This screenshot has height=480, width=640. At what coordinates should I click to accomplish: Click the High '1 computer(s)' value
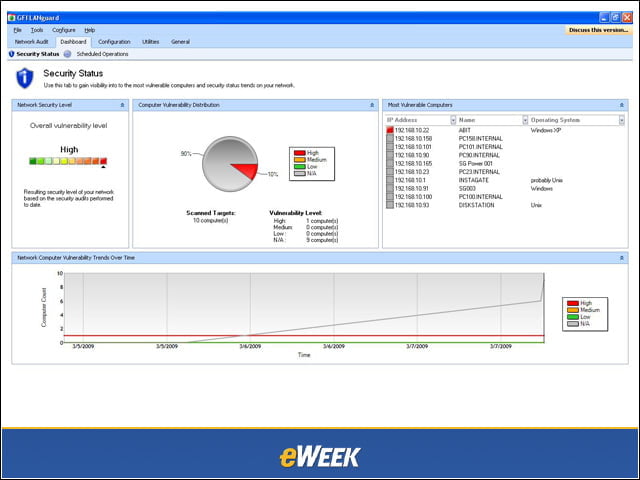322,221
